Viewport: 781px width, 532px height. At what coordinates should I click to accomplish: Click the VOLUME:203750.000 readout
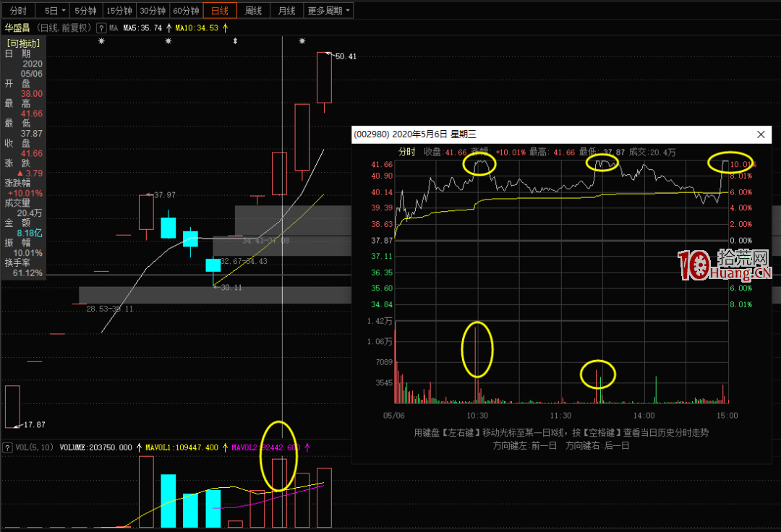[x=95, y=447]
